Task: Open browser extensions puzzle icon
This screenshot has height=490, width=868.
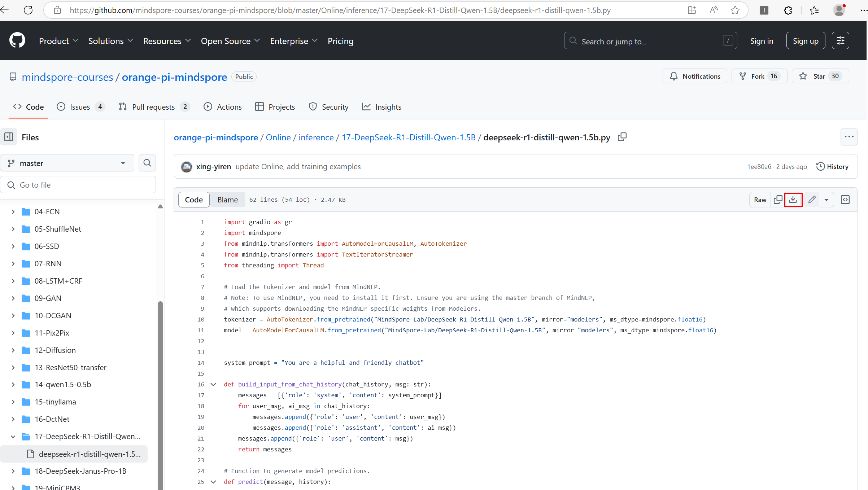Action: (x=788, y=10)
